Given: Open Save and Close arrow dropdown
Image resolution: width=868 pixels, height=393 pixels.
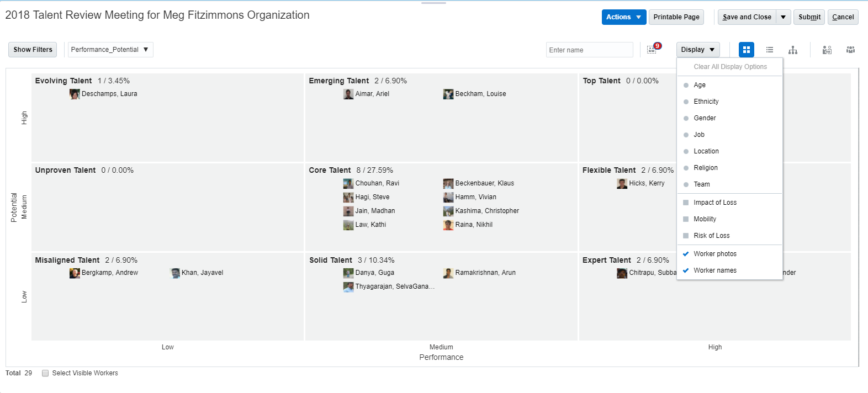Looking at the screenshot, I should [783, 17].
